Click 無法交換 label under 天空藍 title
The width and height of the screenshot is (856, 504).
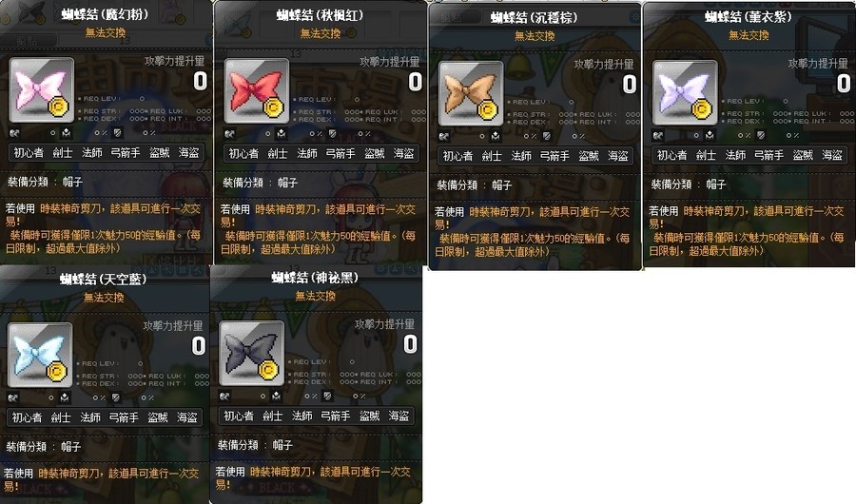(104, 298)
